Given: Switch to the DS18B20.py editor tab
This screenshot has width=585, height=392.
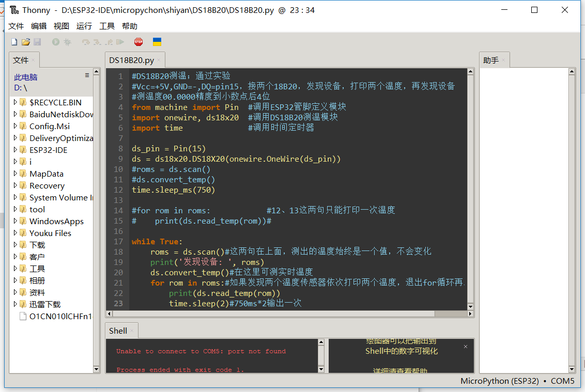Looking at the screenshot, I should coord(131,60).
